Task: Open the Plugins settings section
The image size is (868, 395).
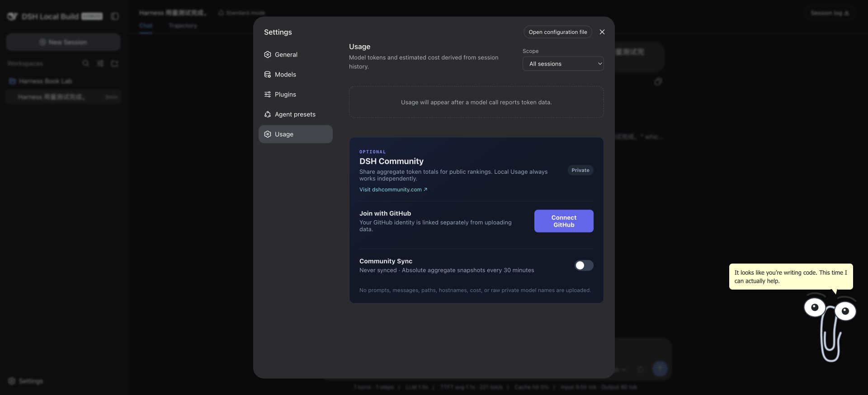Action: [295, 95]
